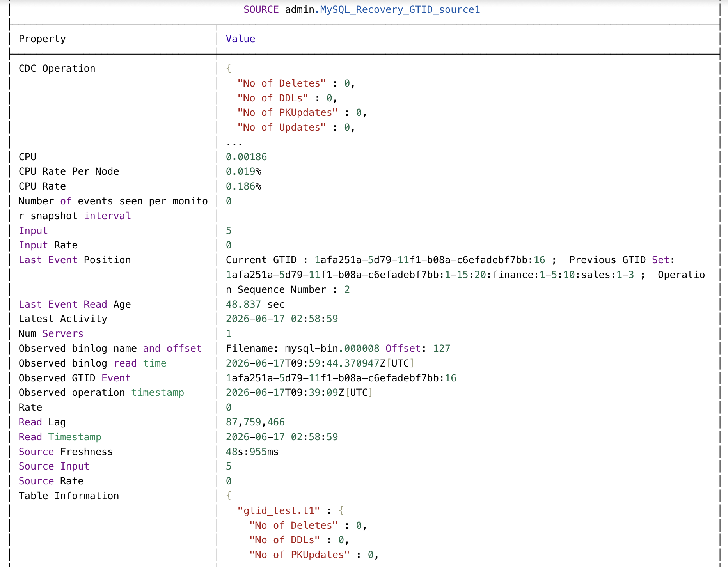
Task: Select the Value column header
Action: click(x=240, y=39)
